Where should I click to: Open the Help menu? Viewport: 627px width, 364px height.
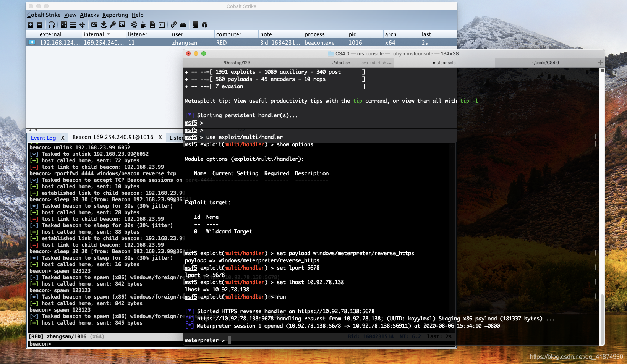click(138, 15)
